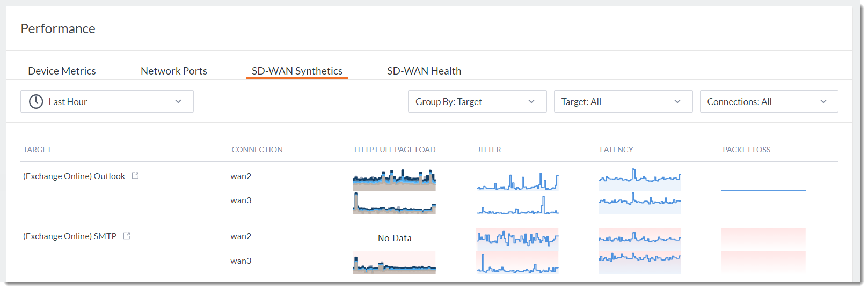Switch to the Network Ports tab

pyautogui.click(x=173, y=71)
